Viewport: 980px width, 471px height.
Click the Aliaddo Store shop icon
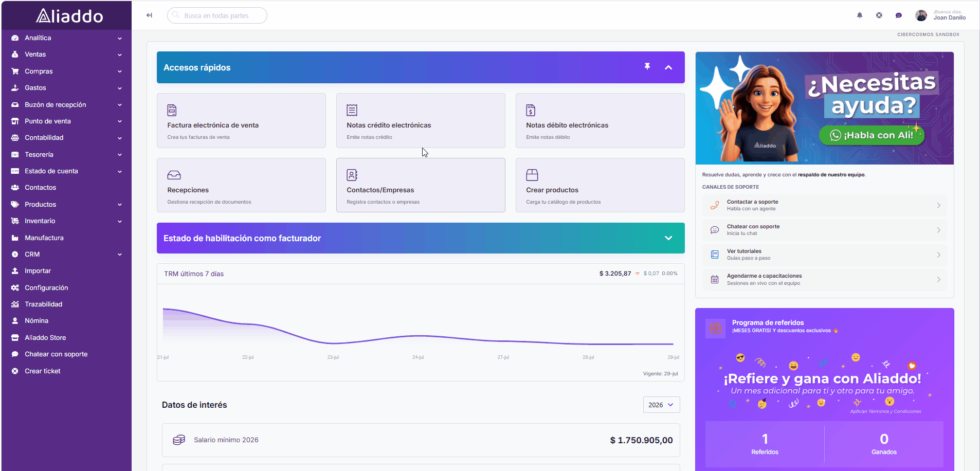[x=15, y=338]
